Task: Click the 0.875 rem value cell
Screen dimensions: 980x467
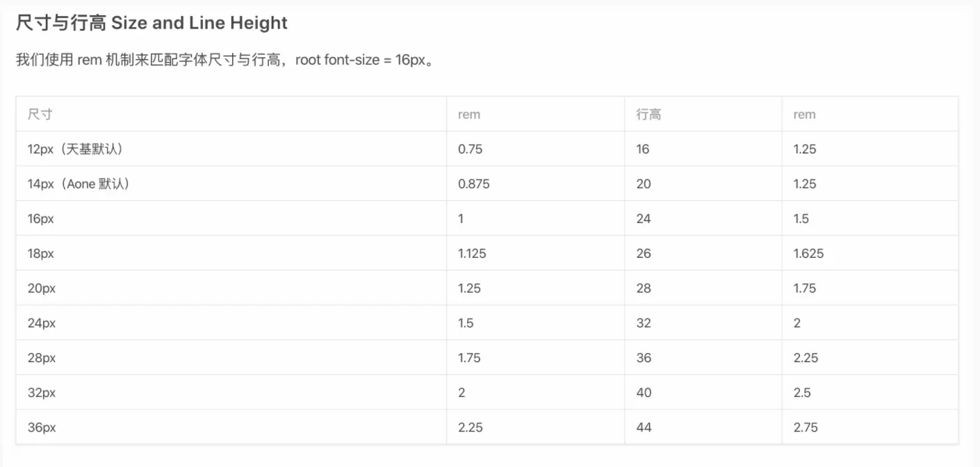Action: [474, 184]
